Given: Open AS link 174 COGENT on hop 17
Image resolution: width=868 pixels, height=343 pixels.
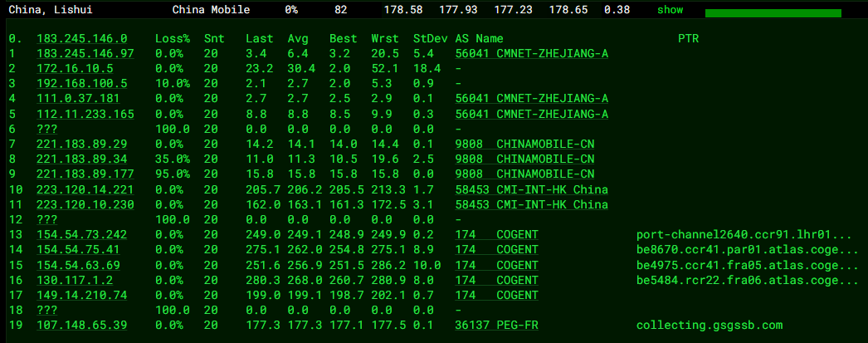Looking at the screenshot, I should point(496,296).
